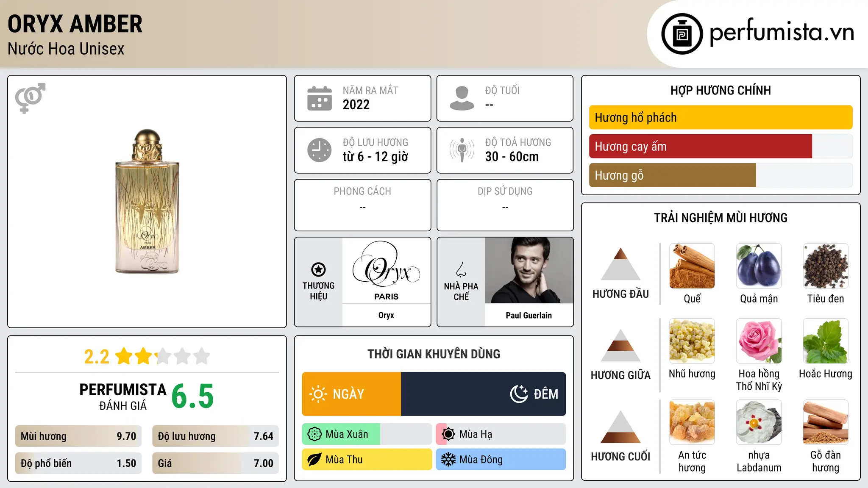Click the Phong cách label
The height and width of the screenshot is (488, 868).
tap(362, 191)
